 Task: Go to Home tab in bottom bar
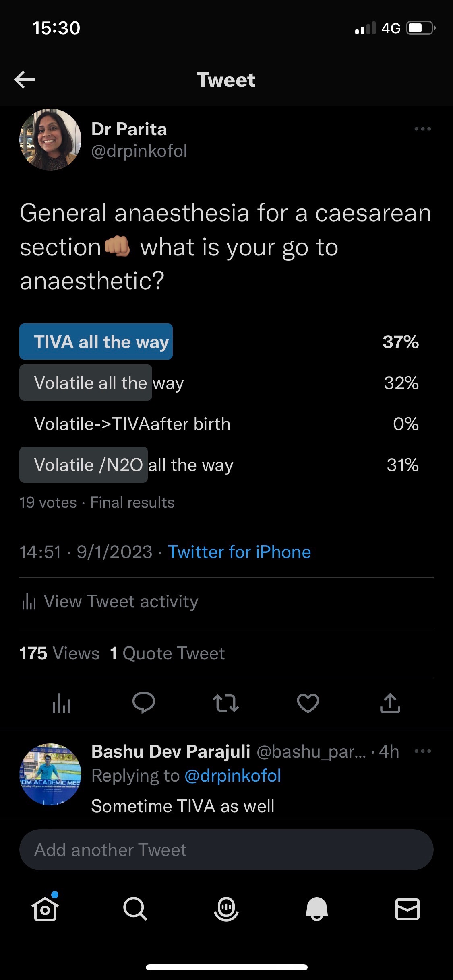click(45, 908)
